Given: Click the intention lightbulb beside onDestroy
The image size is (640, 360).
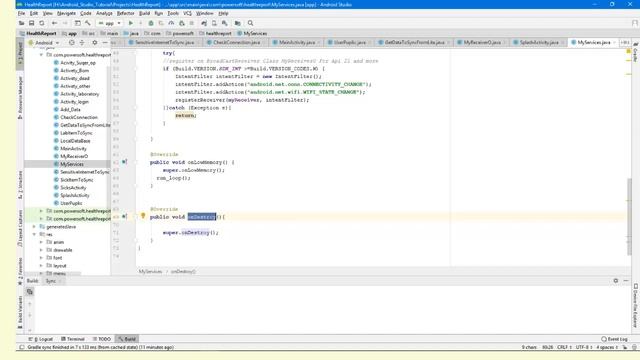Looking at the screenshot, I should (143, 216).
